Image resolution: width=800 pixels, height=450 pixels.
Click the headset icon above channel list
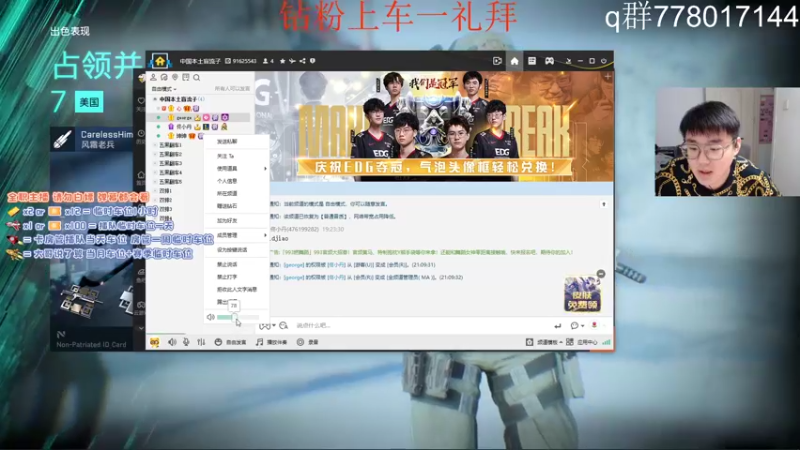[x=164, y=78]
